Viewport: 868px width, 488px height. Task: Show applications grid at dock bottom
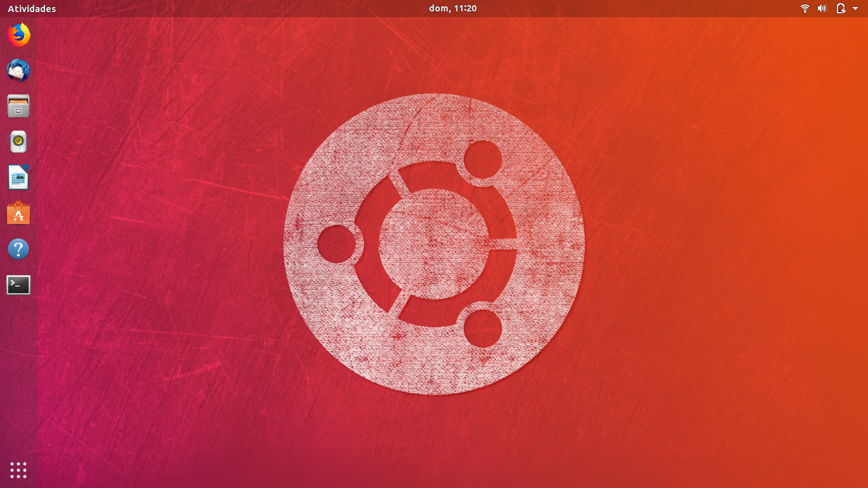tap(18, 470)
